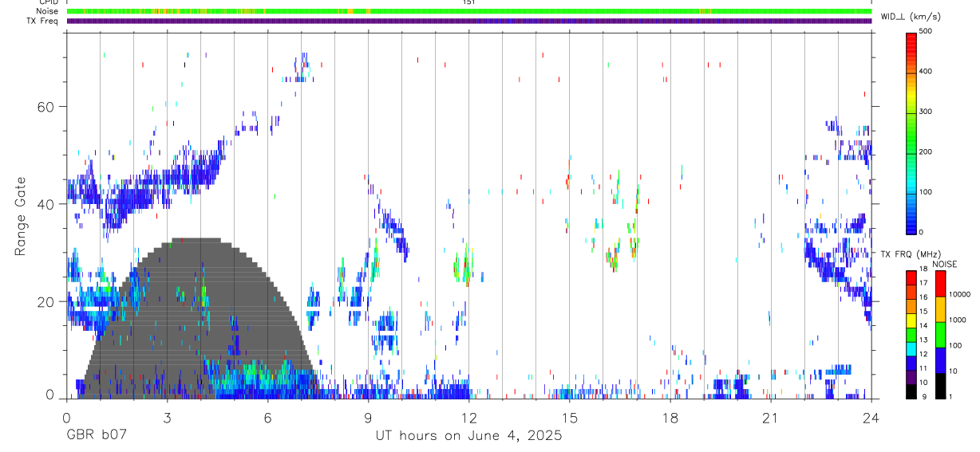Image resolution: width=980 pixels, height=452 pixels.
Task: Select the green Noise strip above the plot
Action: 469,11
